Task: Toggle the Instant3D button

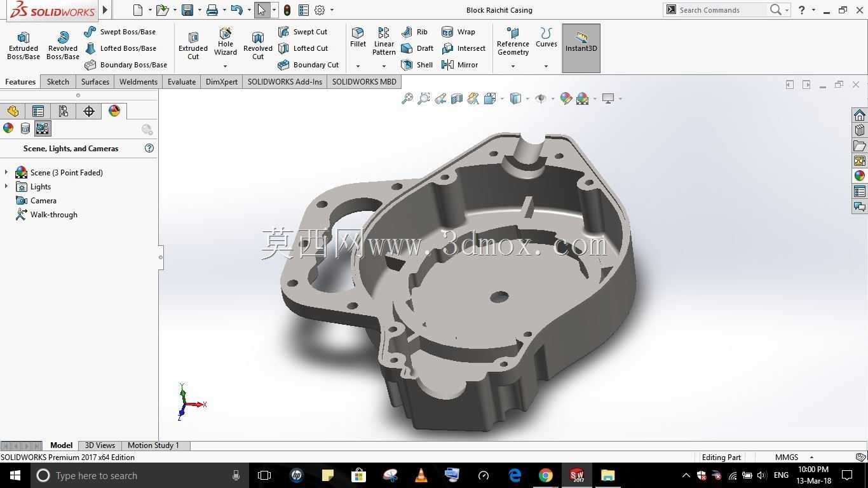Action: point(581,48)
